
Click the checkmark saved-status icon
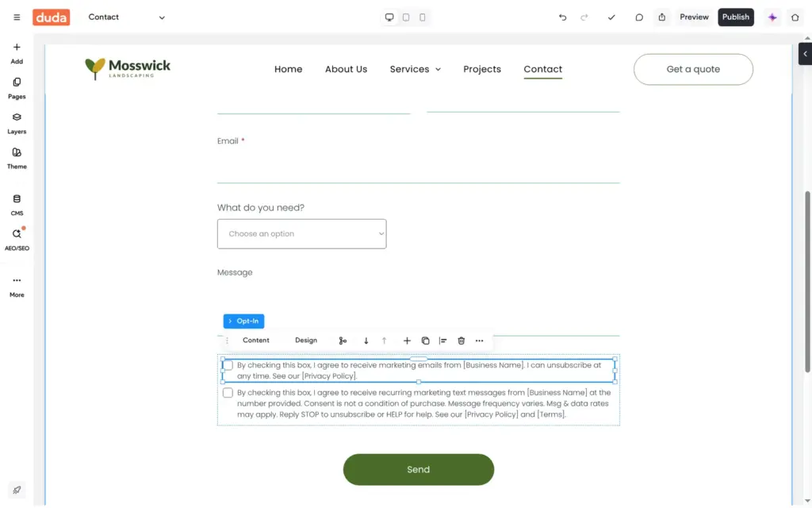click(x=611, y=17)
